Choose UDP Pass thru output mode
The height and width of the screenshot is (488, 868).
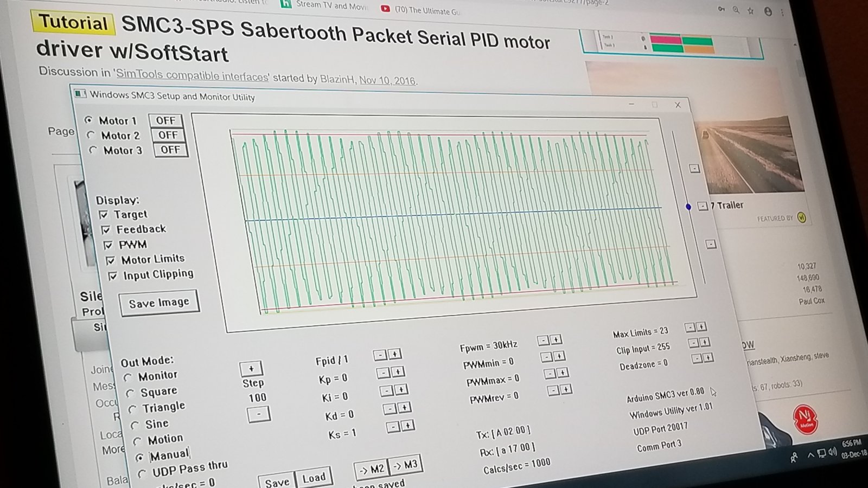(142, 474)
